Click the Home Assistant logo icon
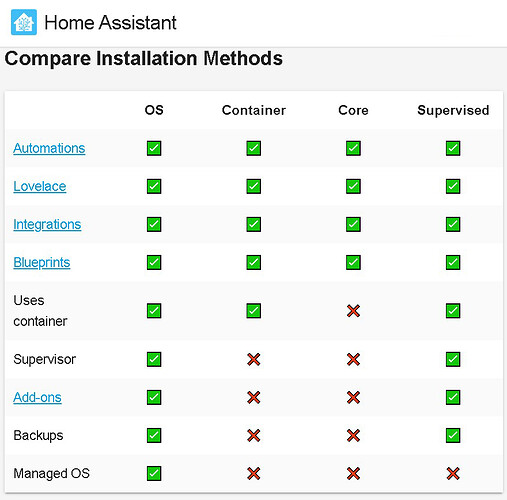Image resolution: width=507 pixels, height=500 pixels. pos(24,22)
